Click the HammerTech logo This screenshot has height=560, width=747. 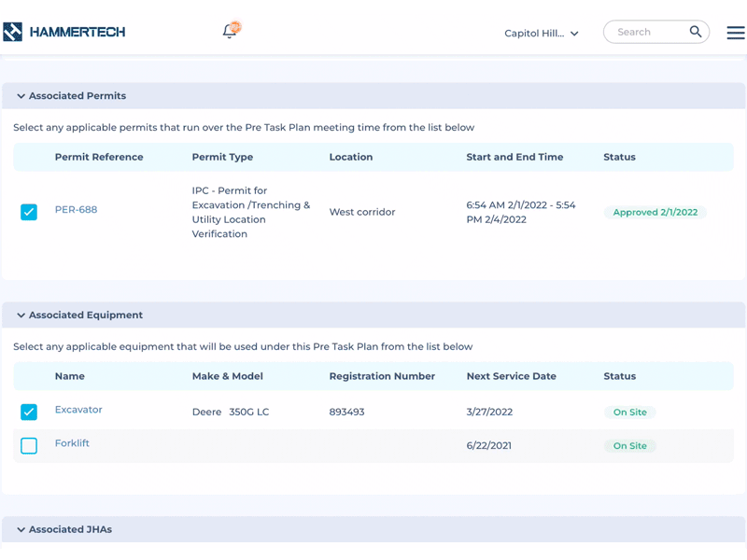point(63,33)
